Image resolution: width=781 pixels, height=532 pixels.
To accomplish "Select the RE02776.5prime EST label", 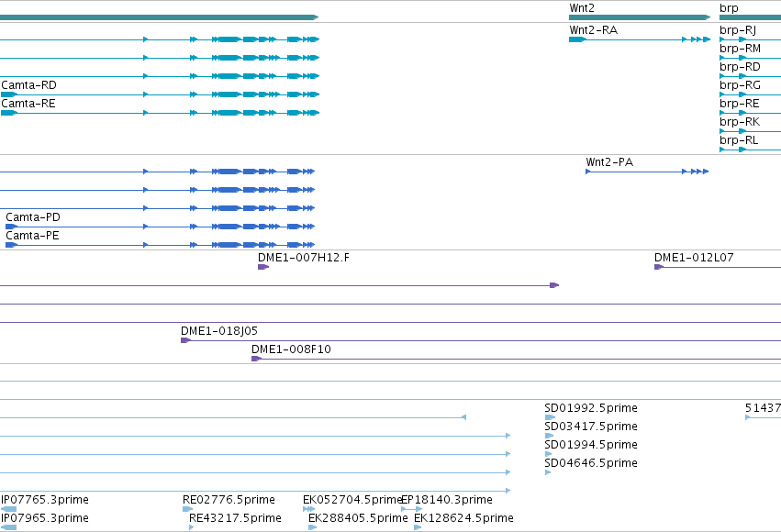I will coord(229,500).
